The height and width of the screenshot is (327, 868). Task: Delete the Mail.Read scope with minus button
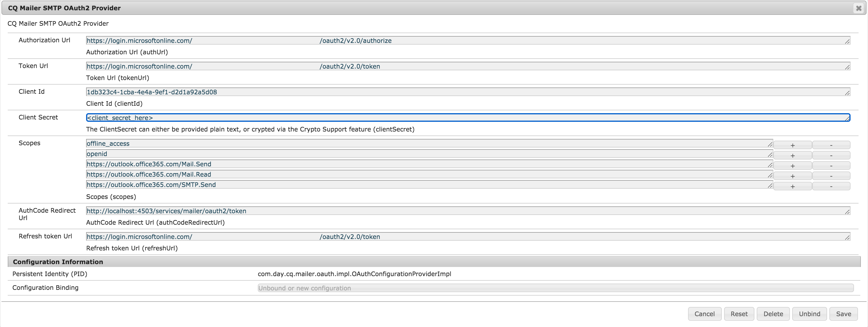(x=831, y=176)
